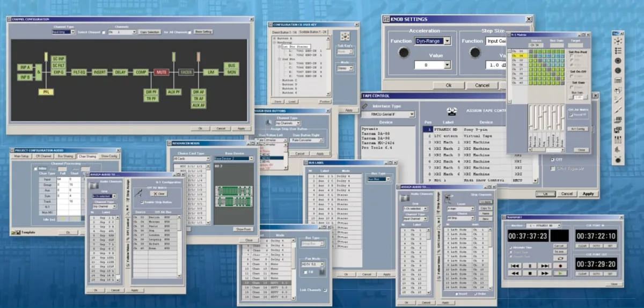
Task: Toggle the Tilt checkbox under Pan Mode
Action: pyautogui.click(x=305, y=272)
